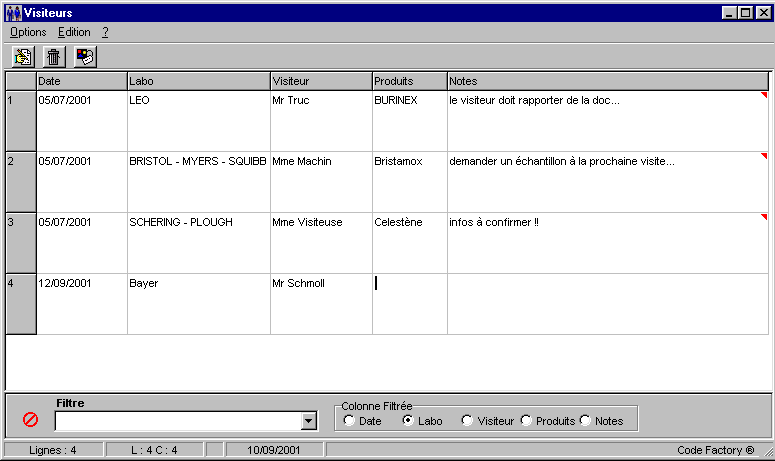Viewport: 775px width, 461px height.
Task: Select row header number 2
Action: click(21, 182)
